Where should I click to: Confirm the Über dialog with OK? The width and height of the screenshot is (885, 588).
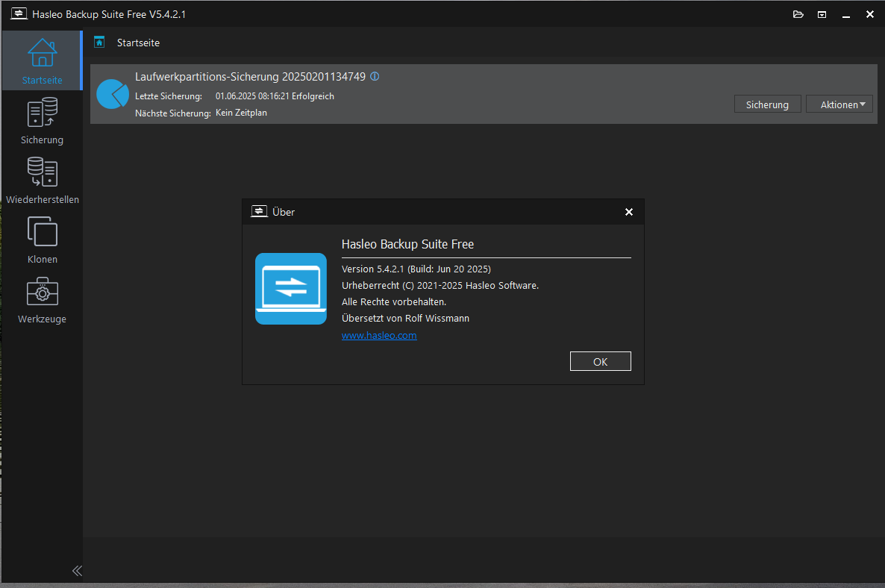(601, 362)
